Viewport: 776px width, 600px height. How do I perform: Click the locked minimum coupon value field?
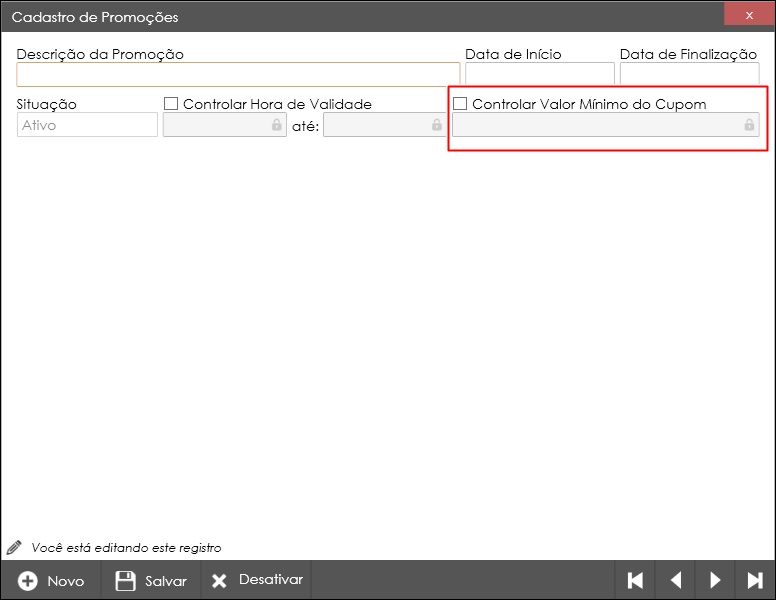tap(606, 125)
